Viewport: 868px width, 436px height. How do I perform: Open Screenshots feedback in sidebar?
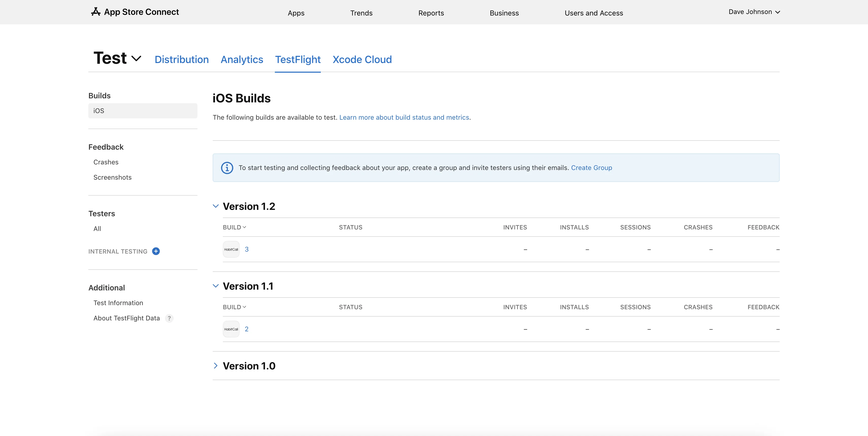click(x=112, y=177)
